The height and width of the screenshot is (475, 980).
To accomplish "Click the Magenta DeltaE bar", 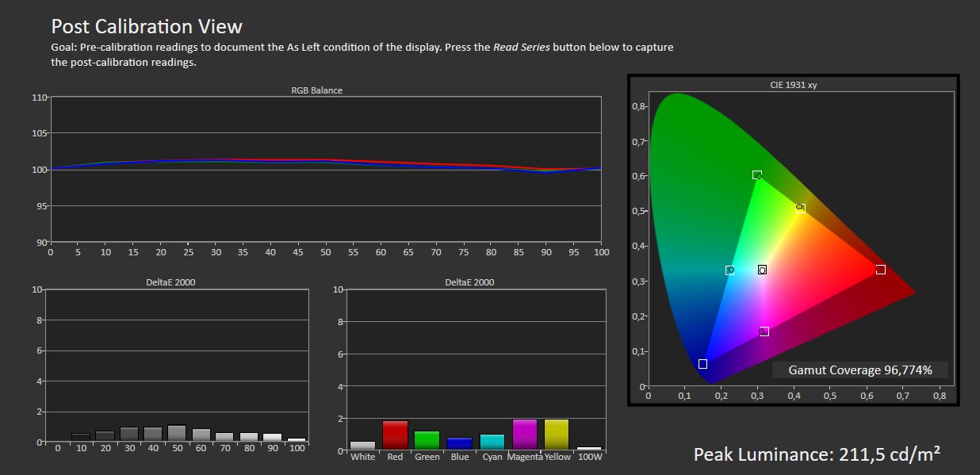I will (524, 435).
